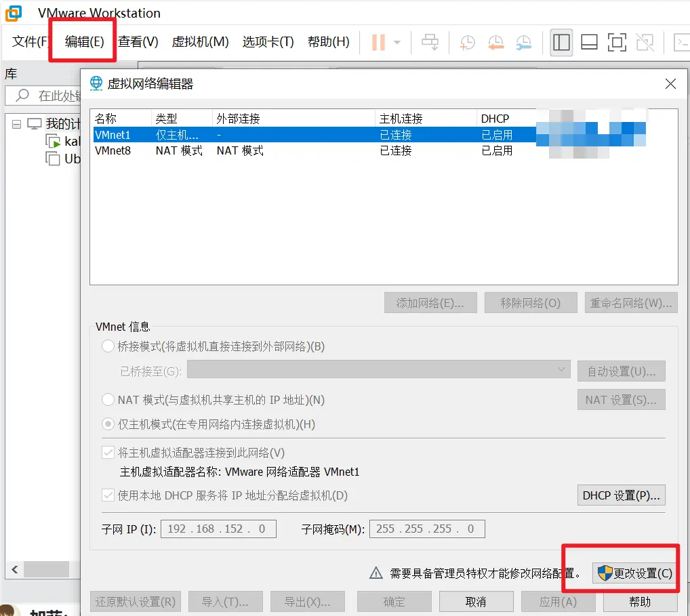Open the 虚拟机(M) menu

(x=200, y=42)
